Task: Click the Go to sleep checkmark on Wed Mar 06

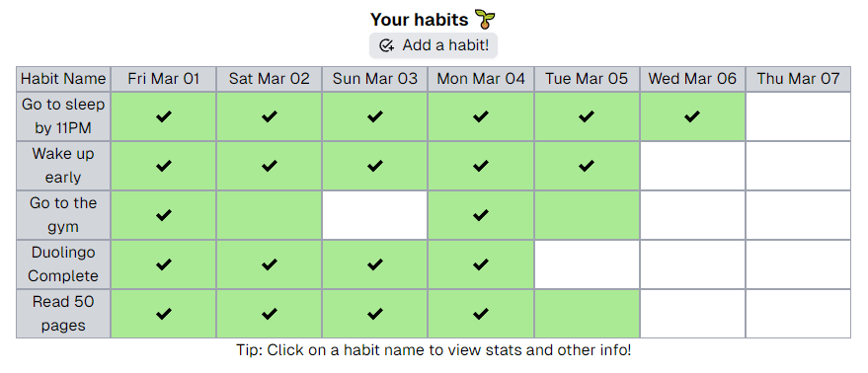Action: click(692, 116)
